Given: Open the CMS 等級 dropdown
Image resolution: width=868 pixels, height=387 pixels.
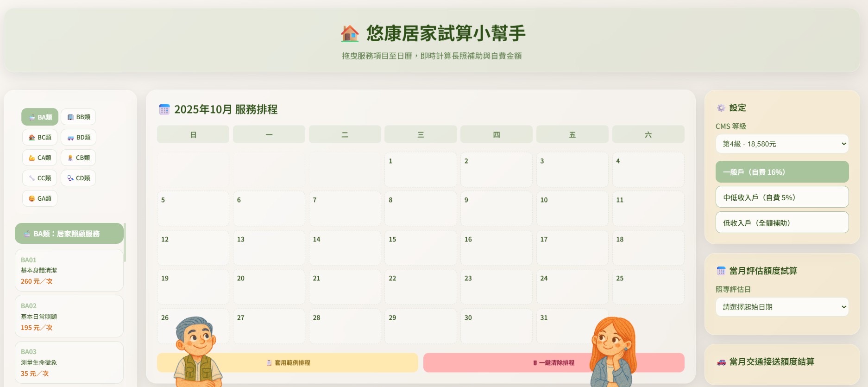Looking at the screenshot, I should coord(782,144).
